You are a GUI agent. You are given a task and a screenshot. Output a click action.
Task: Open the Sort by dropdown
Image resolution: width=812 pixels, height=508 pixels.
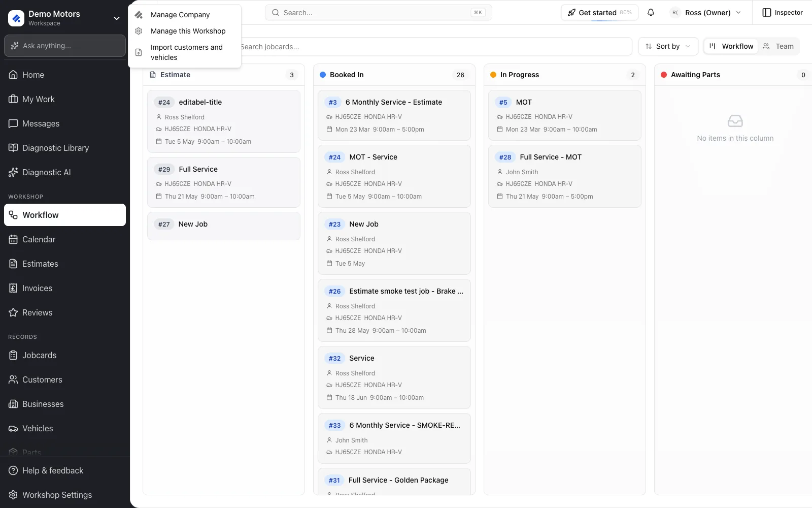pos(668,46)
